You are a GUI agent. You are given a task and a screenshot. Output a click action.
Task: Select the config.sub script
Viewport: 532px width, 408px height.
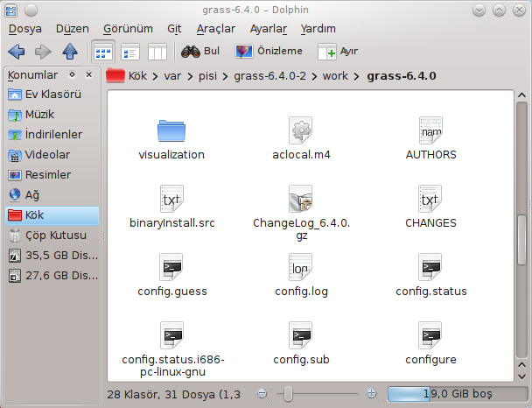click(301, 343)
